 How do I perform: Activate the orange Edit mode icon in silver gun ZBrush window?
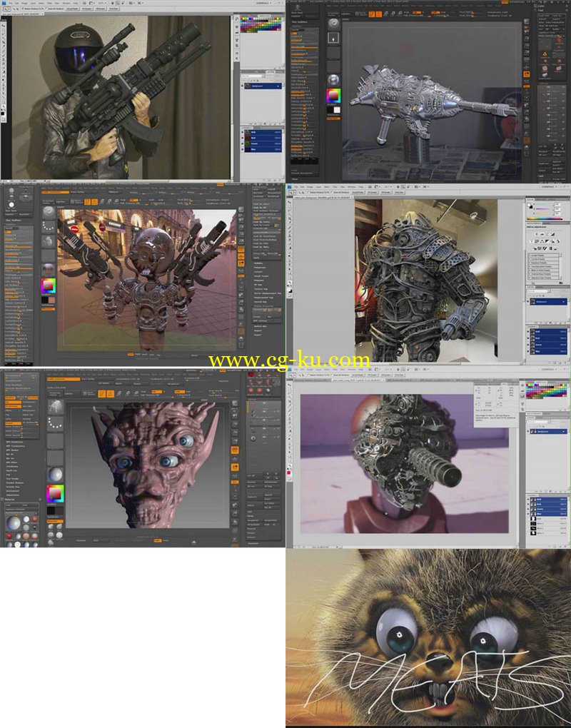371,14
